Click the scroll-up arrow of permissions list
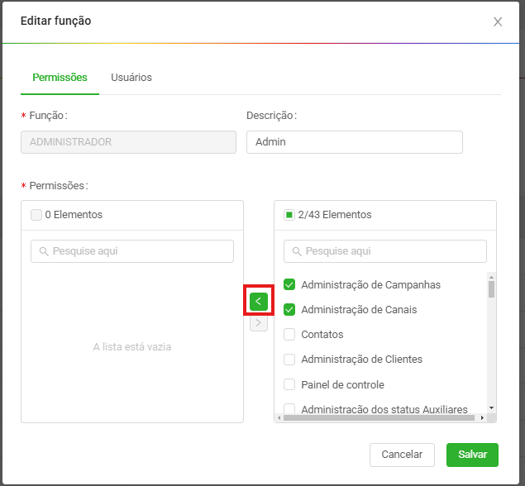Image resolution: width=525 pixels, height=486 pixels. [x=491, y=277]
